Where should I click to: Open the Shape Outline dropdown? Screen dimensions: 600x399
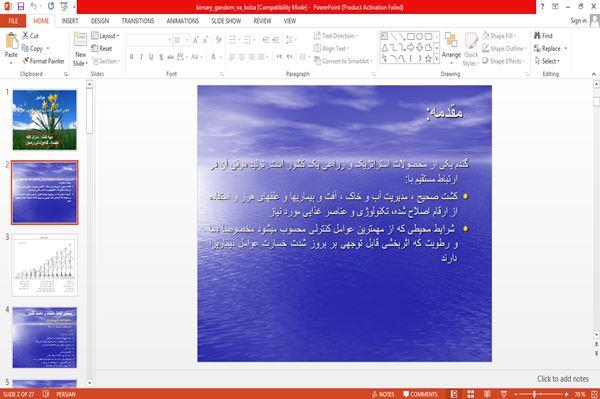click(504, 48)
